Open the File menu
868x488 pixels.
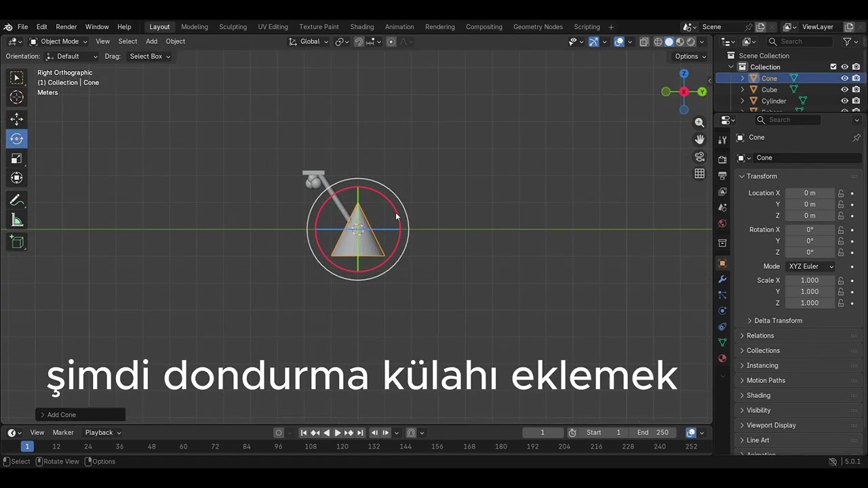[x=22, y=27]
